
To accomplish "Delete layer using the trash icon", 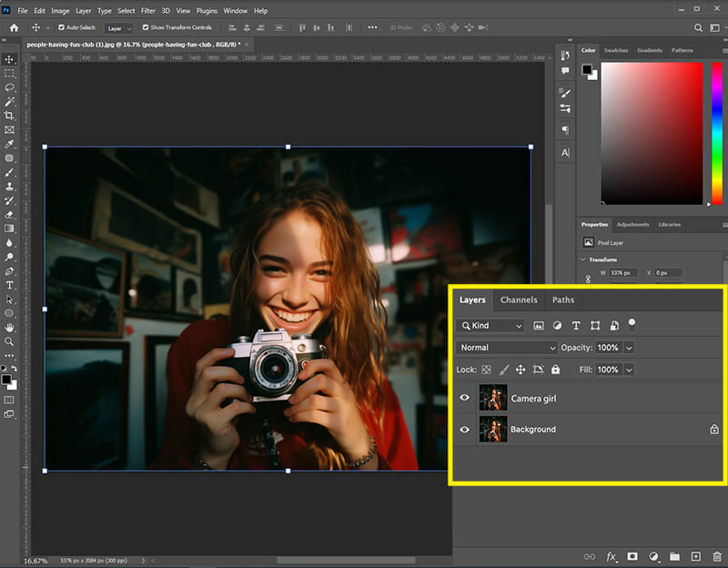I will tap(717, 556).
